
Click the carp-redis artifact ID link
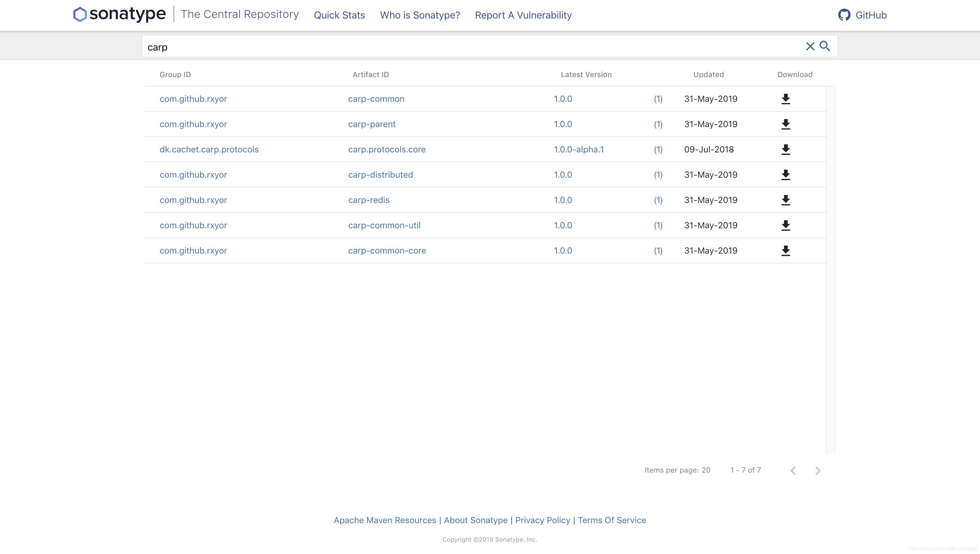(x=369, y=200)
